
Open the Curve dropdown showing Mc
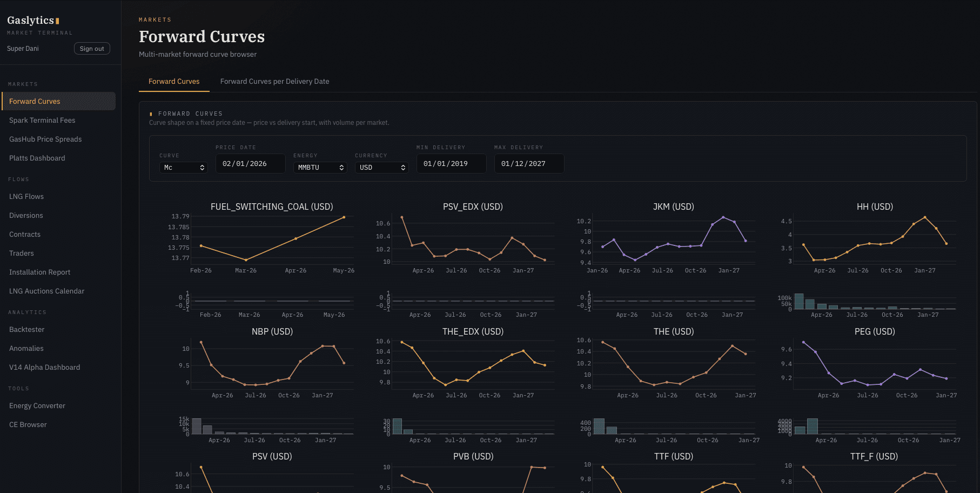pos(184,168)
